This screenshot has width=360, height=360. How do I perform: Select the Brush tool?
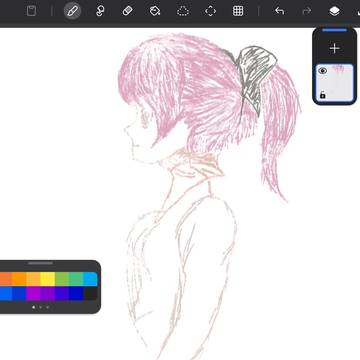(72, 11)
